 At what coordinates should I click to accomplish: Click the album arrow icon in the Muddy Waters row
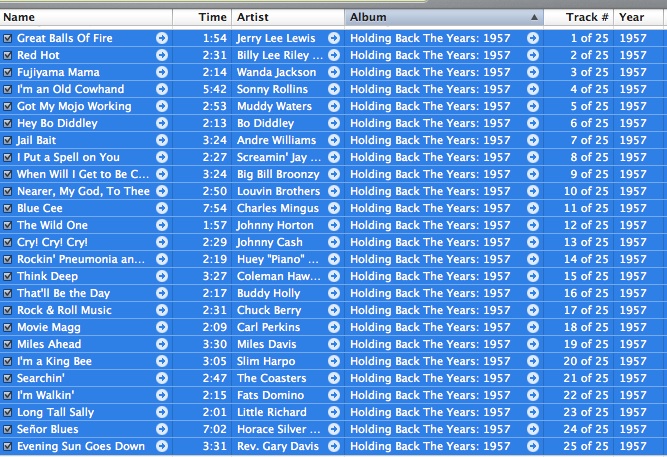tap(533, 106)
